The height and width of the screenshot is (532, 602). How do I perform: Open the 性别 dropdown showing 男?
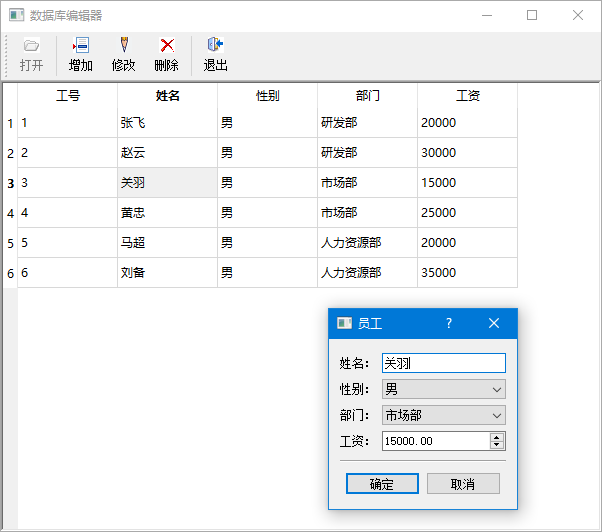click(444, 389)
